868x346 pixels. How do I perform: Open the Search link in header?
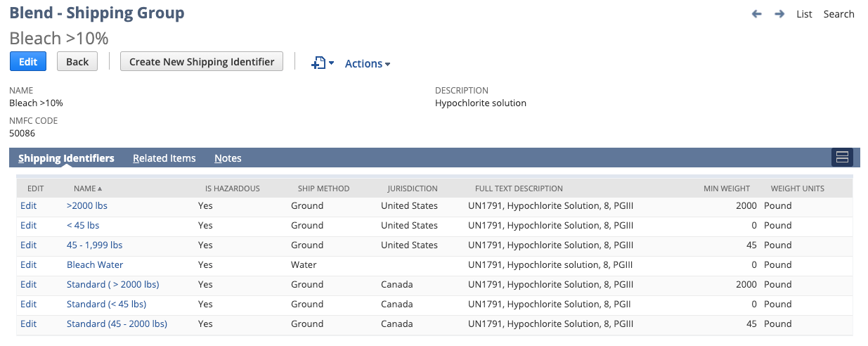click(x=839, y=14)
